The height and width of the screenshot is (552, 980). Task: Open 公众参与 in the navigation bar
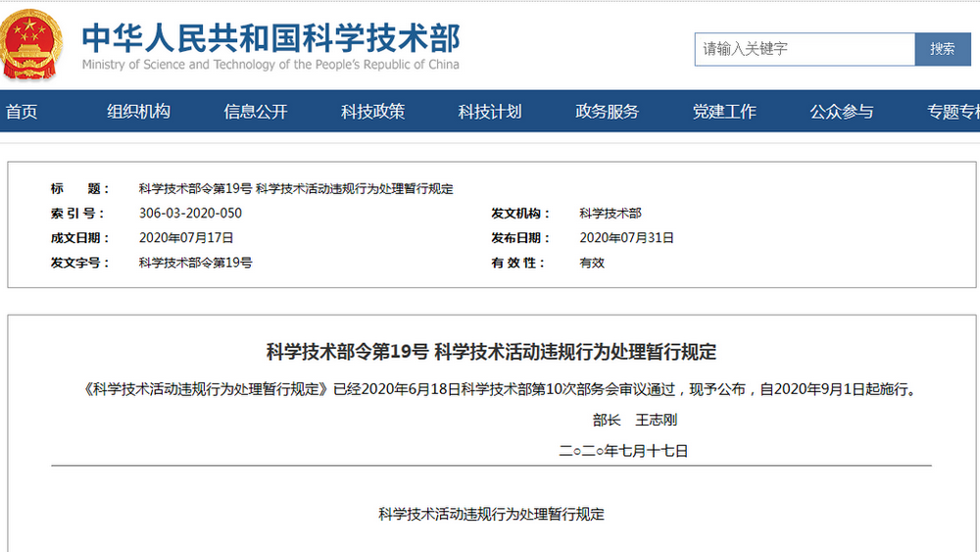coord(841,112)
